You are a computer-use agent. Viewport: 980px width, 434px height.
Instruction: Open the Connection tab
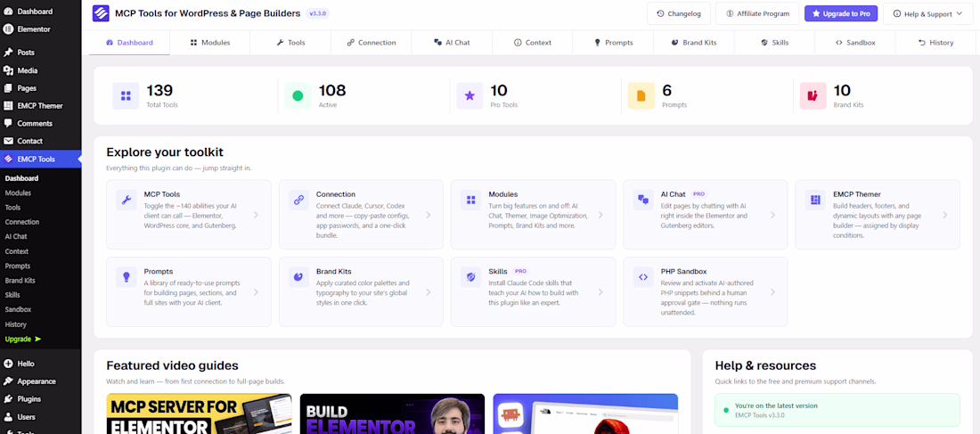(372, 43)
